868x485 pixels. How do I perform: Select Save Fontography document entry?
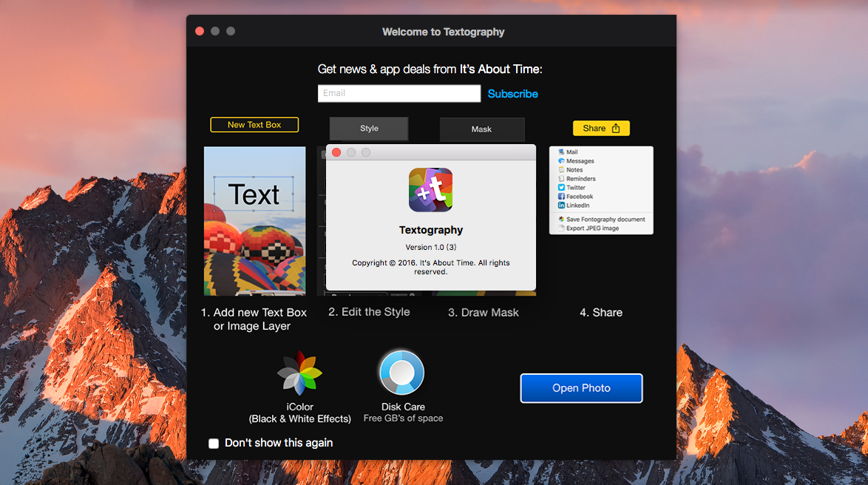(x=600, y=220)
